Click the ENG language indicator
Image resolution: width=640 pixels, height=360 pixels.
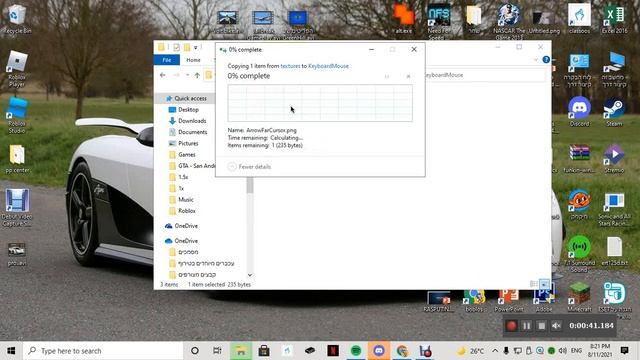point(576,351)
